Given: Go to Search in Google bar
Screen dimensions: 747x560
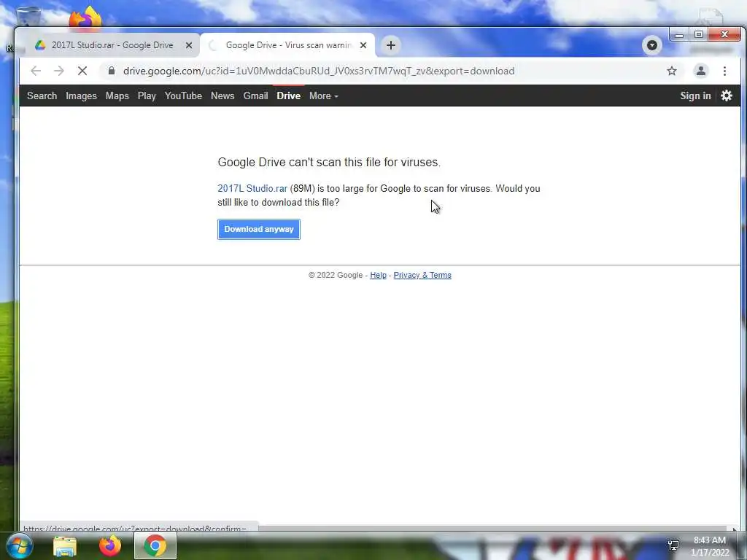Looking at the screenshot, I should coord(42,96).
